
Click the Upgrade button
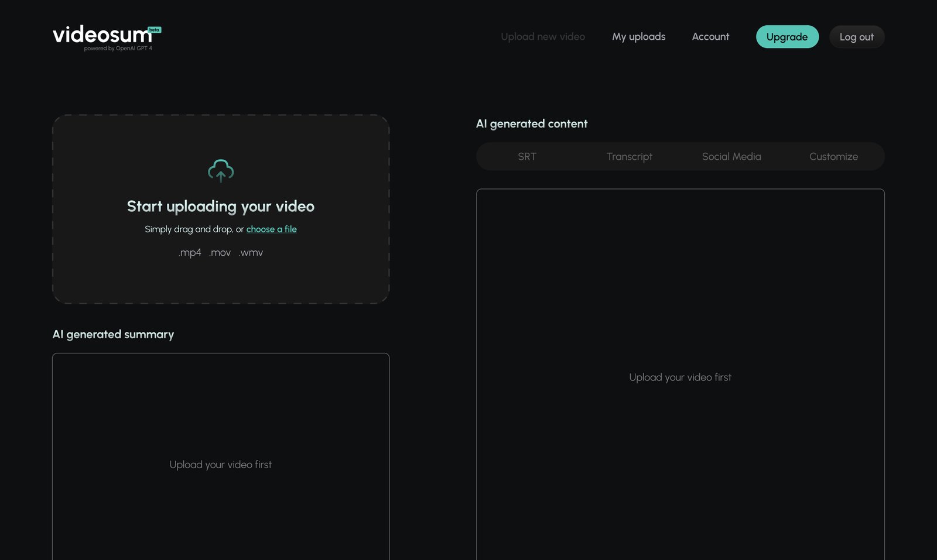(787, 36)
